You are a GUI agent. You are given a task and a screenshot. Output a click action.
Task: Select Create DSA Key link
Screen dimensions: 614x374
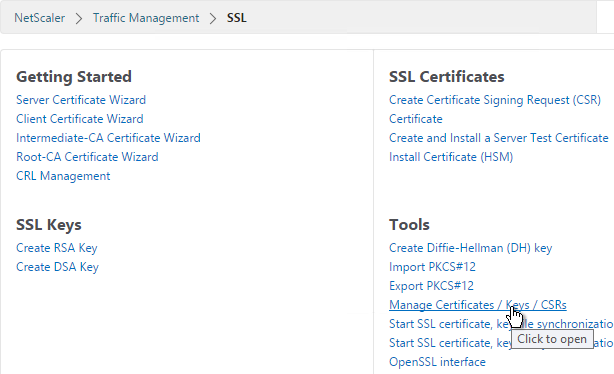coord(57,267)
